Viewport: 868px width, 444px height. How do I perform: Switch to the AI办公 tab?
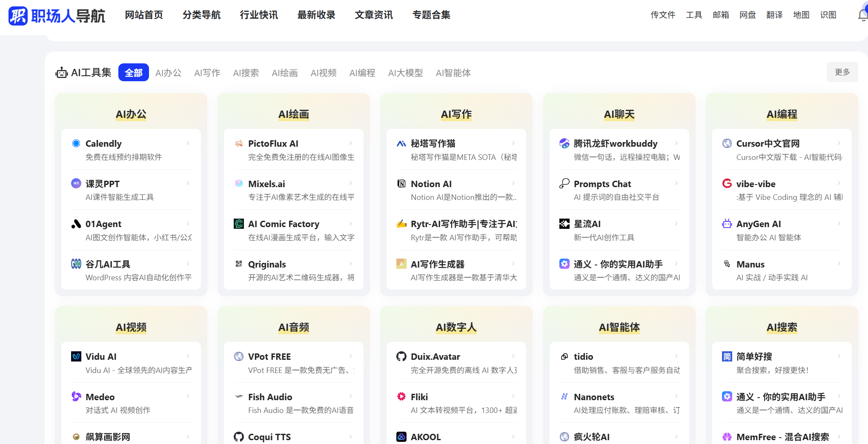(x=168, y=73)
